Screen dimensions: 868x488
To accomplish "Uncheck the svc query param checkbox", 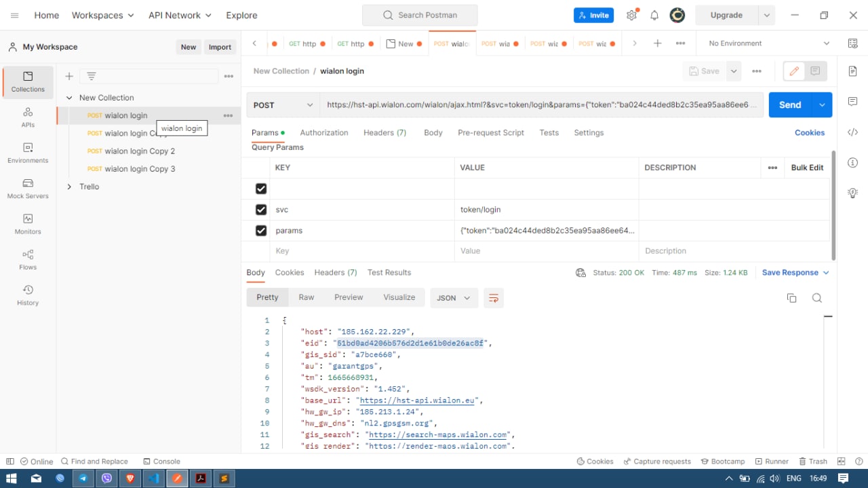I will coord(261,210).
